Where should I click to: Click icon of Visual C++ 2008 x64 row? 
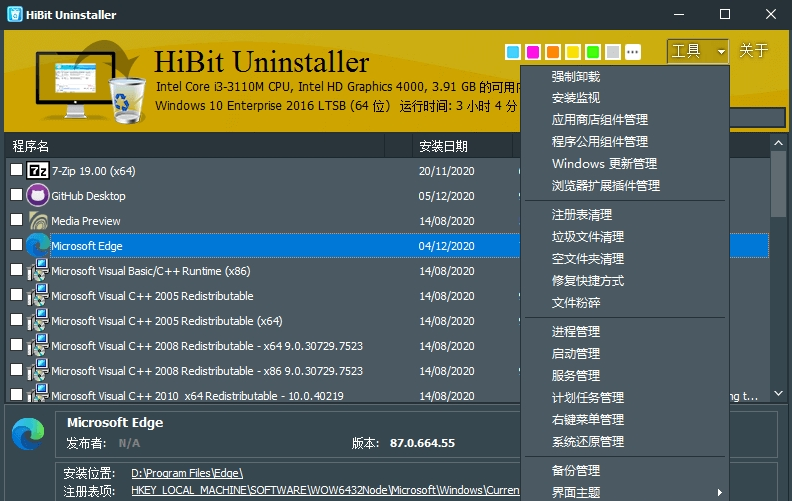coord(38,345)
